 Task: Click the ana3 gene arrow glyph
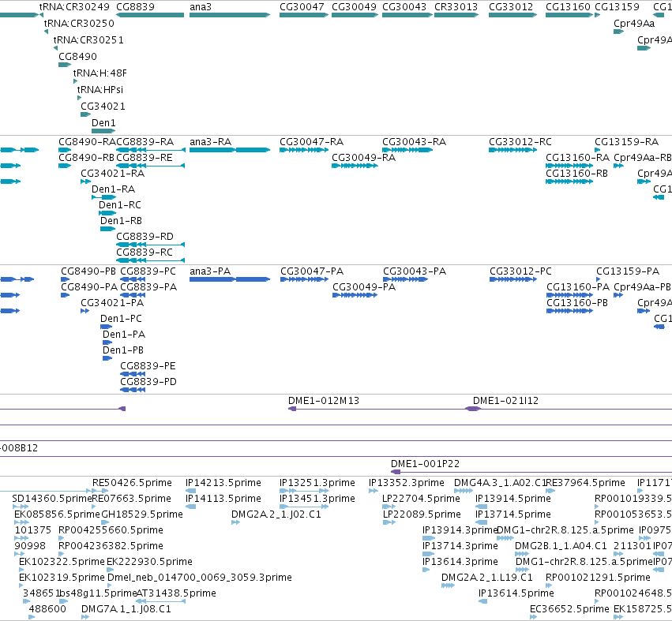click(230, 15)
